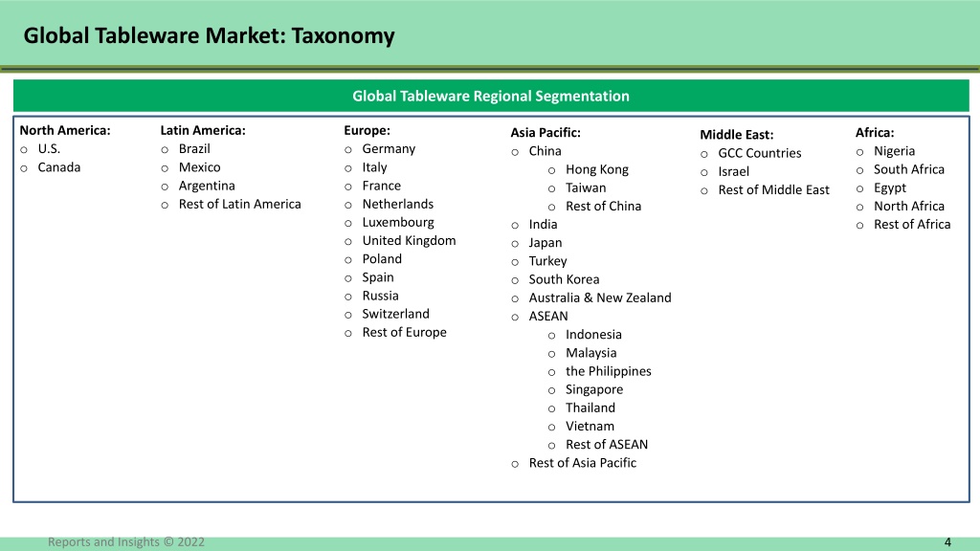
Task: Click the 'North Africa' entry
Action: pyautogui.click(x=909, y=207)
